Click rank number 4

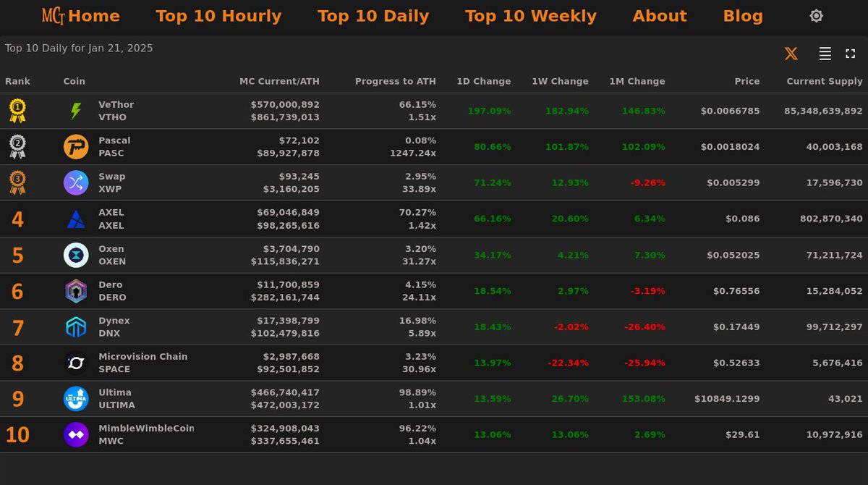click(17, 219)
